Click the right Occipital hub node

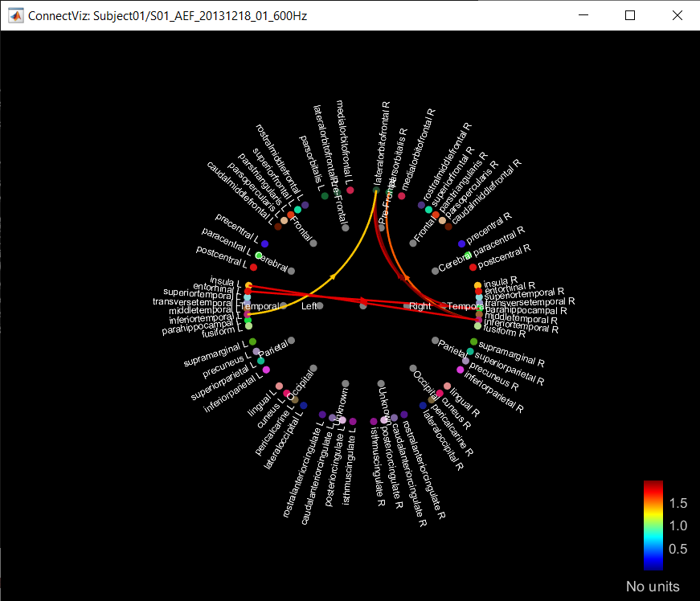[413, 369]
